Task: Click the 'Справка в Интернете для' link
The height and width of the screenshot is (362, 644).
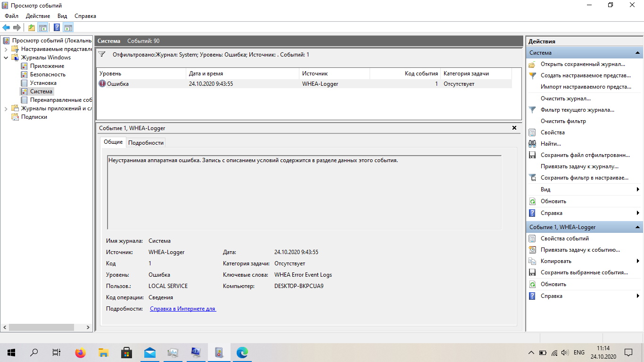Action: [x=183, y=309]
